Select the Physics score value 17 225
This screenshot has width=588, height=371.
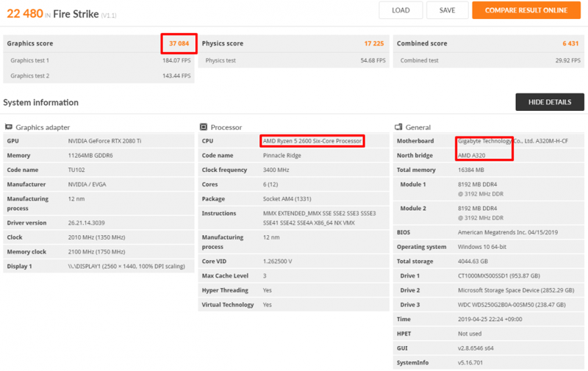pyautogui.click(x=374, y=43)
